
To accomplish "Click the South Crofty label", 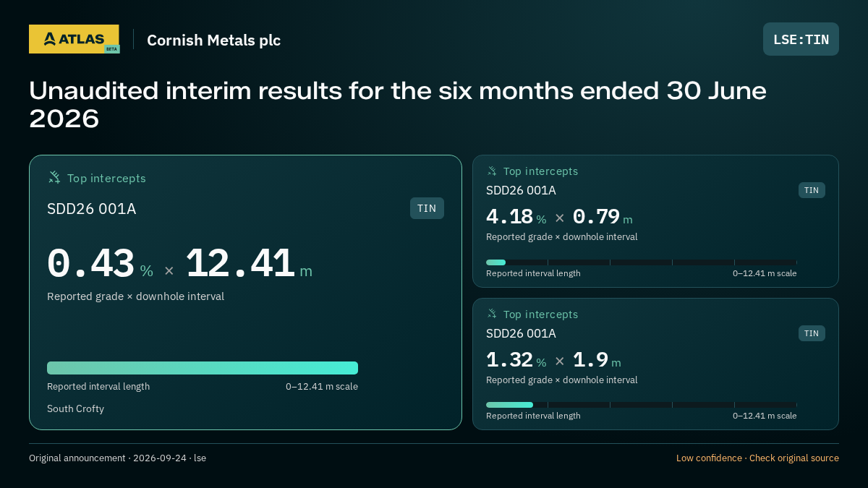I will point(75,408).
